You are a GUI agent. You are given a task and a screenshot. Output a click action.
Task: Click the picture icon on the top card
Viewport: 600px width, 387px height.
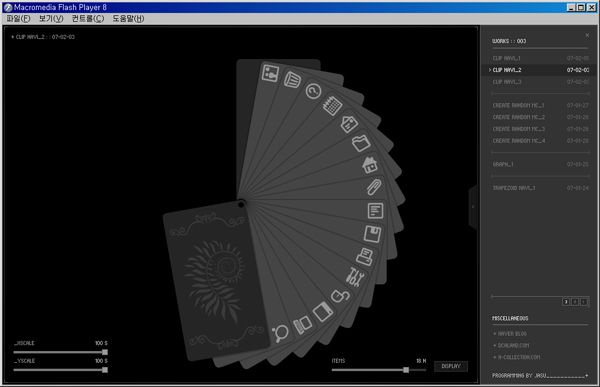[x=270, y=73]
